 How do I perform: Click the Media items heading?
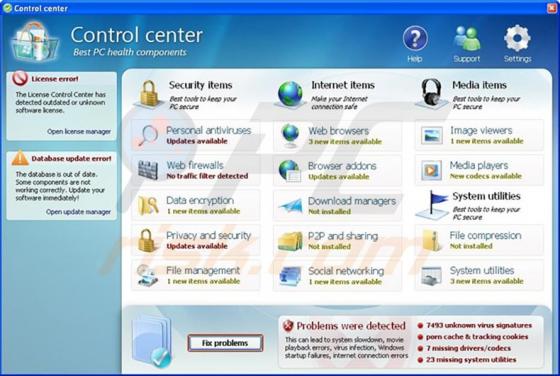(x=479, y=85)
